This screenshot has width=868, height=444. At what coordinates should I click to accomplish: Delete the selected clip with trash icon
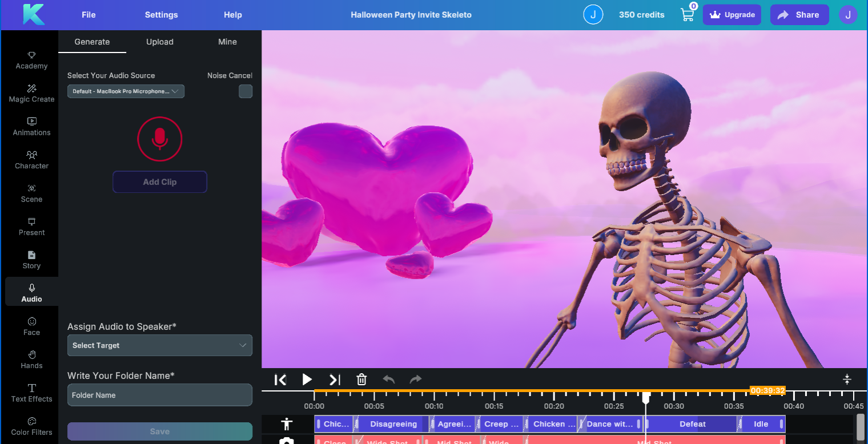(361, 379)
